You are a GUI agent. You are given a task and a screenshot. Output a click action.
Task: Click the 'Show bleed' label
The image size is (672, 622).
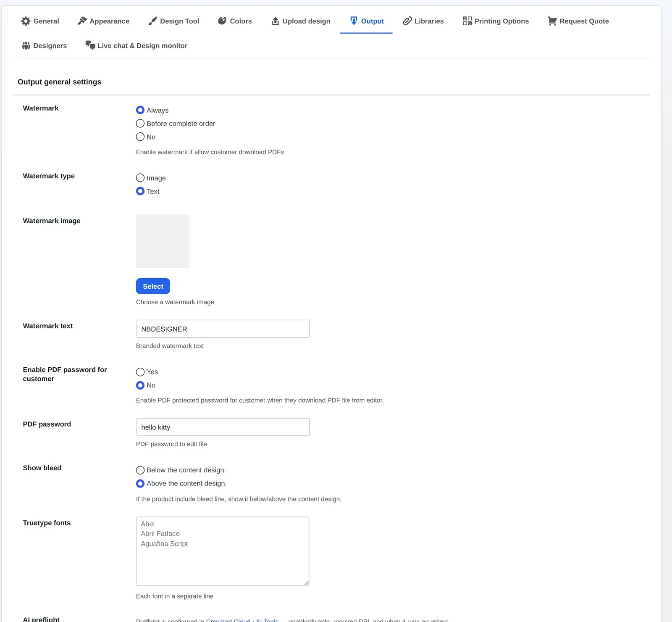42,468
